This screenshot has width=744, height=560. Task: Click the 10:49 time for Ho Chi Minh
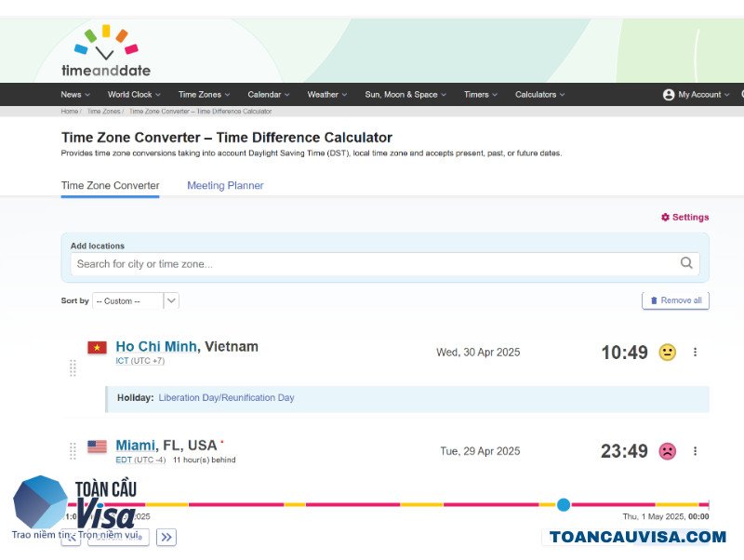tap(624, 353)
